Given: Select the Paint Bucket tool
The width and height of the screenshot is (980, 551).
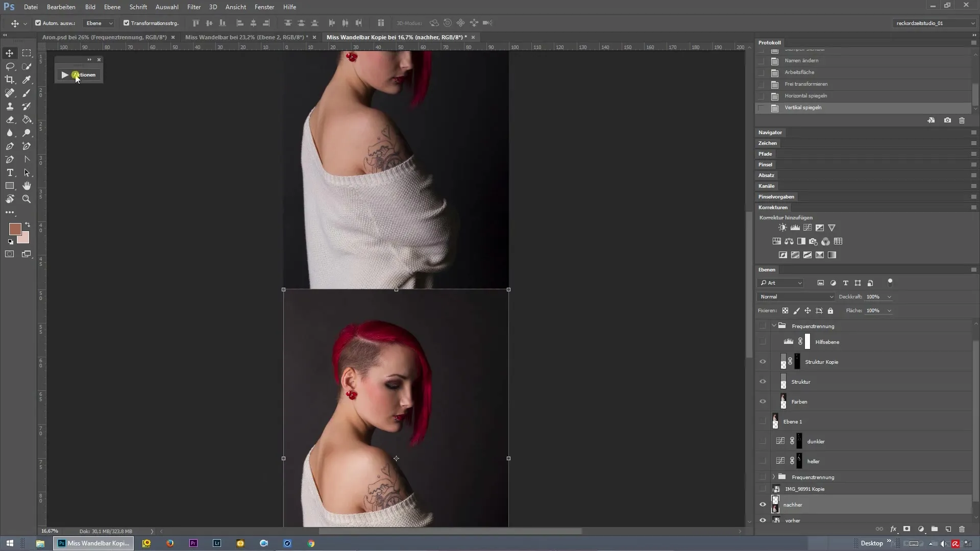Looking at the screenshot, I should [27, 119].
